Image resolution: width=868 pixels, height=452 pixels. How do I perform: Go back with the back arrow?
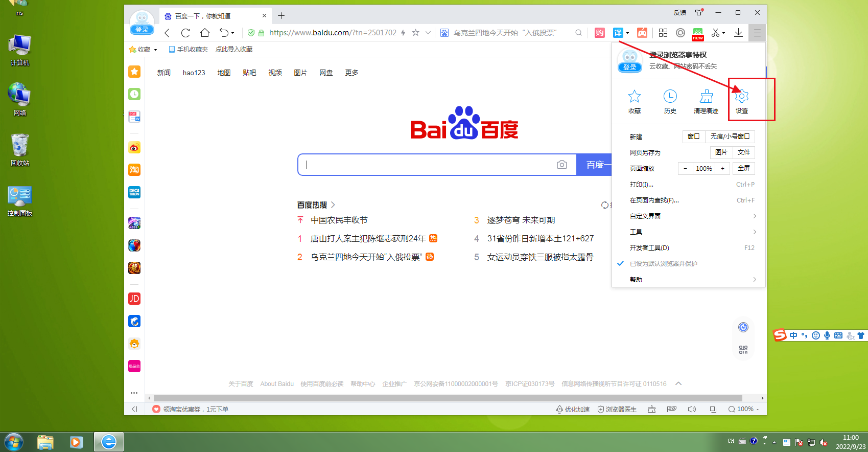pos(167,33)
